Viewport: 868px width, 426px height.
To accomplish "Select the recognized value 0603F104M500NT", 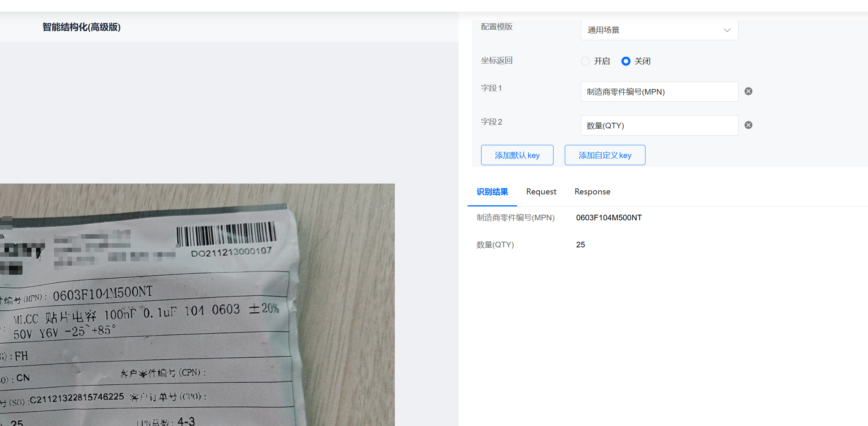I will 609,218.
